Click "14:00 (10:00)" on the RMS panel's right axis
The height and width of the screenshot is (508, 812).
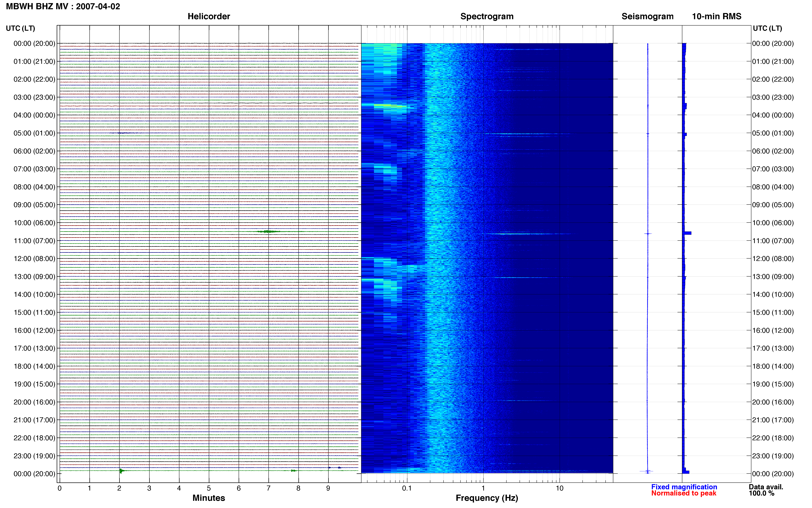(773, 295)
